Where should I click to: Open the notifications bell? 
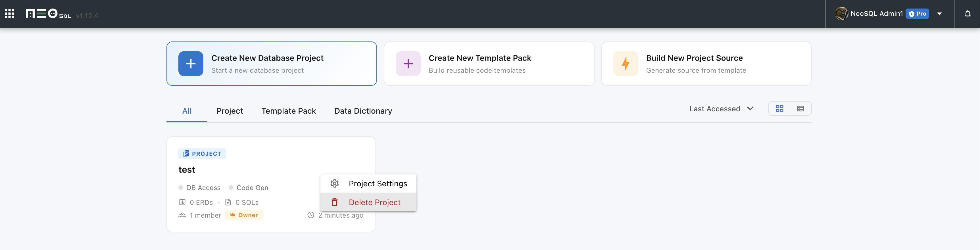(x=968, y=14)
